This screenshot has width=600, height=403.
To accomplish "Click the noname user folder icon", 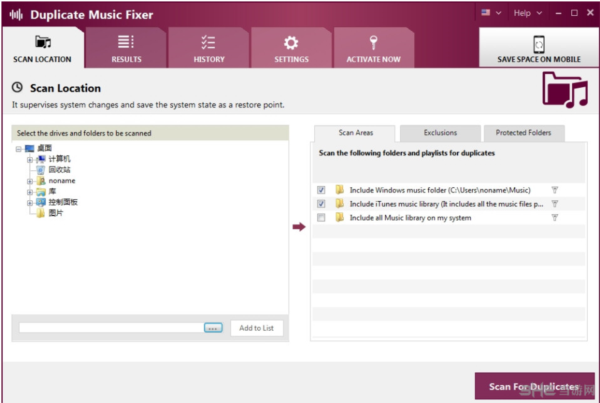I will click(x=41, y=181).
